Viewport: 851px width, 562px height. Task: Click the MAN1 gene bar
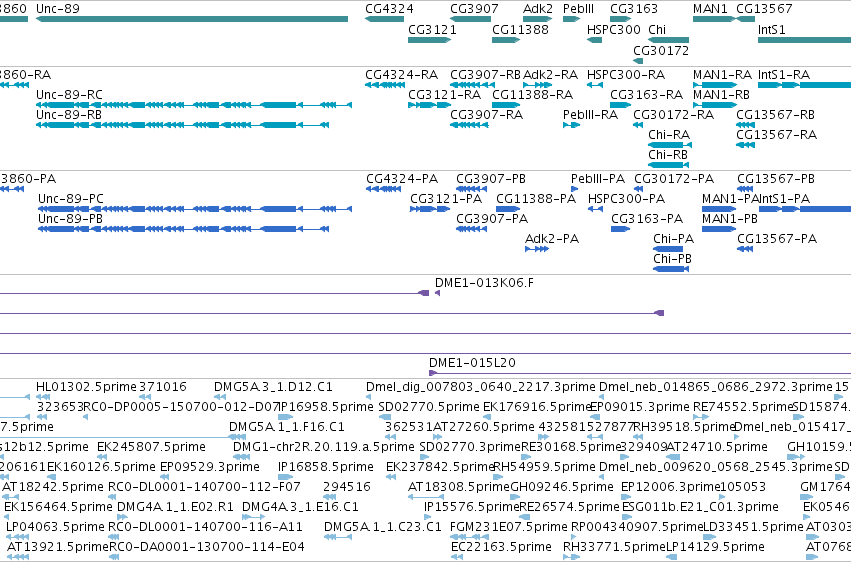pyautogui.click(x=714, y=19)
